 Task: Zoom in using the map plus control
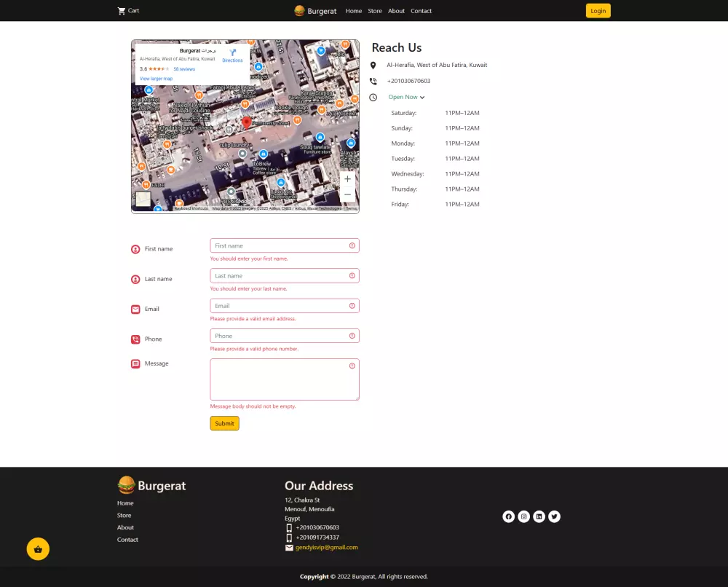[347, 178]
